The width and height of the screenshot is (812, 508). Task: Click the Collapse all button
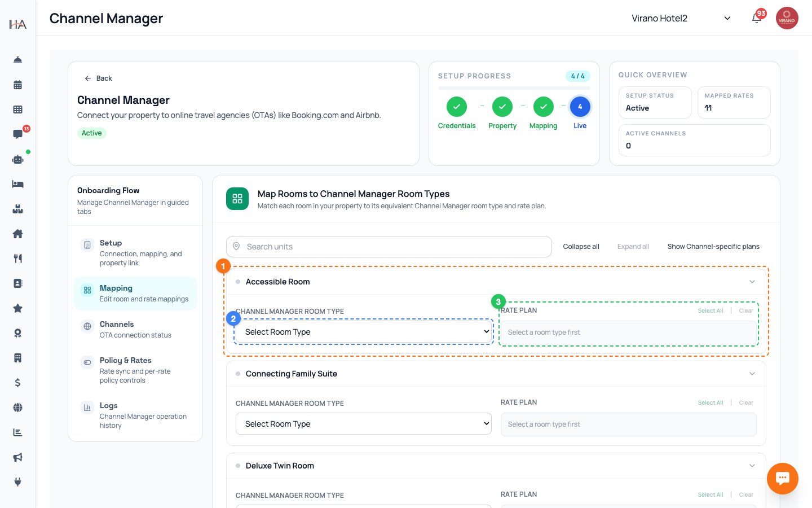pyautogui.click(x=581, y=247)
